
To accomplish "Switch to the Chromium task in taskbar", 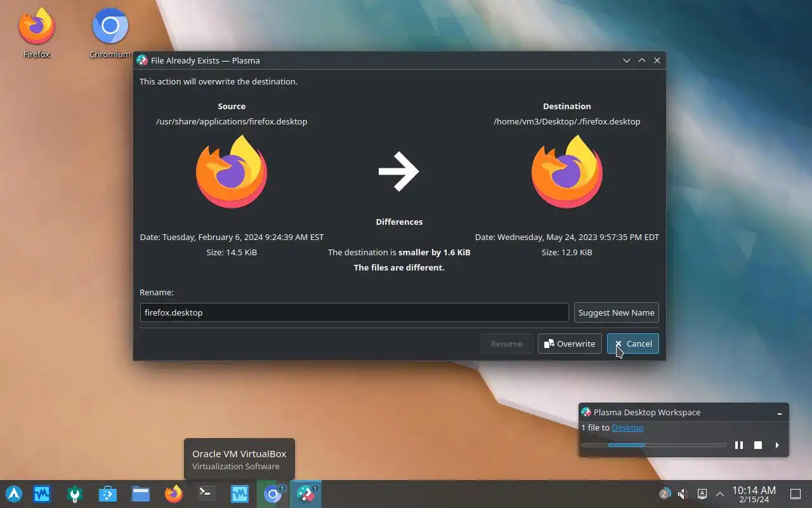I will [x=273, y=494].
